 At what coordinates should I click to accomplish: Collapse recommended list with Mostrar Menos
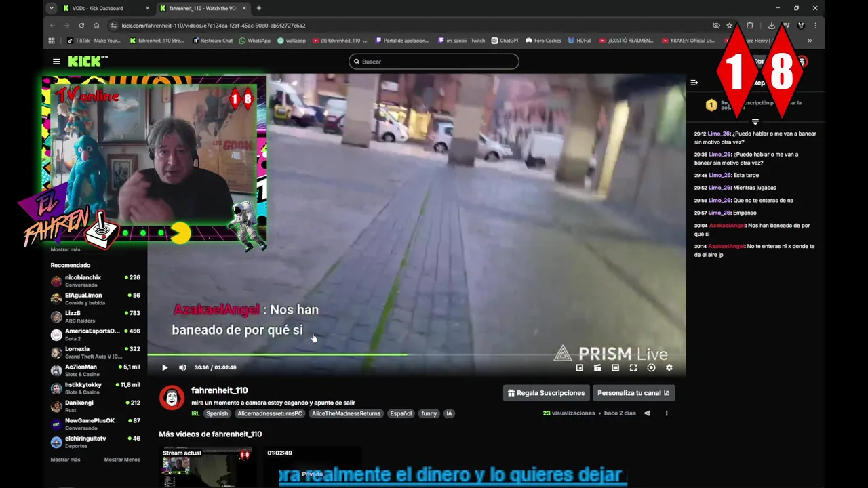coord(122,460)
